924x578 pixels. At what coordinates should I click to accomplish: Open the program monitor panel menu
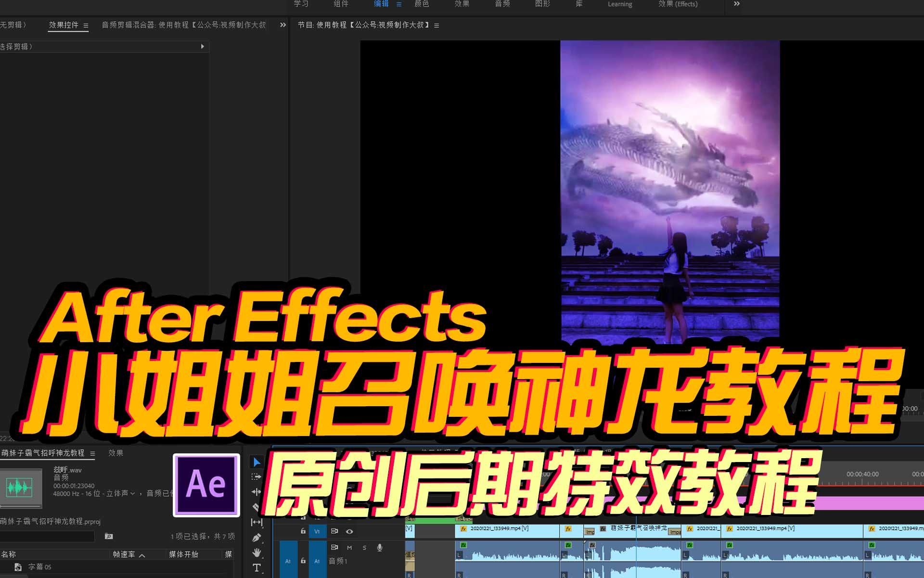436,26
